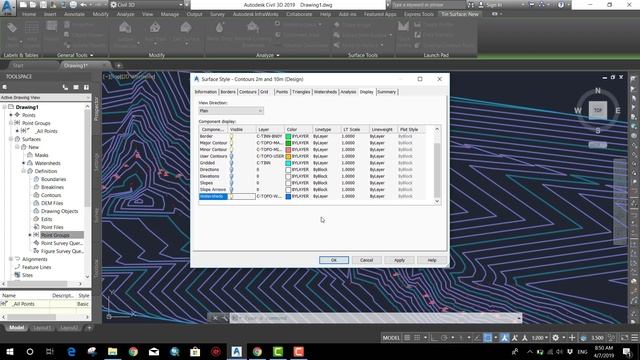Click Apply in Surface Style dialog
The image size is (640, 360).
399,260
